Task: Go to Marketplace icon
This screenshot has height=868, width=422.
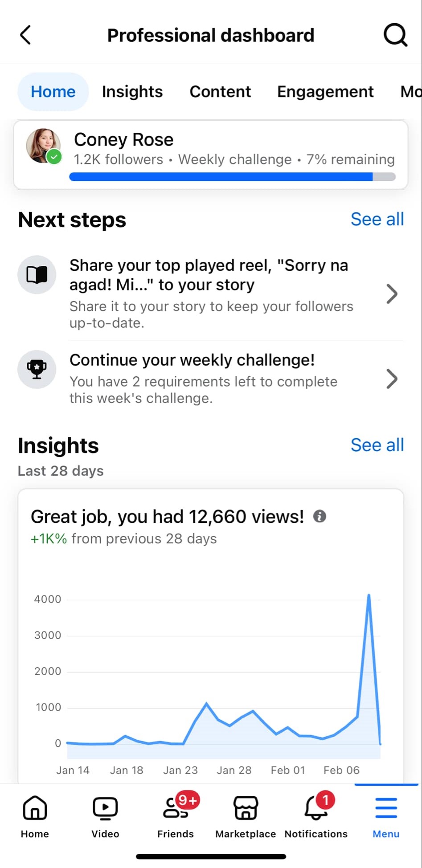Action: [246, 809]
